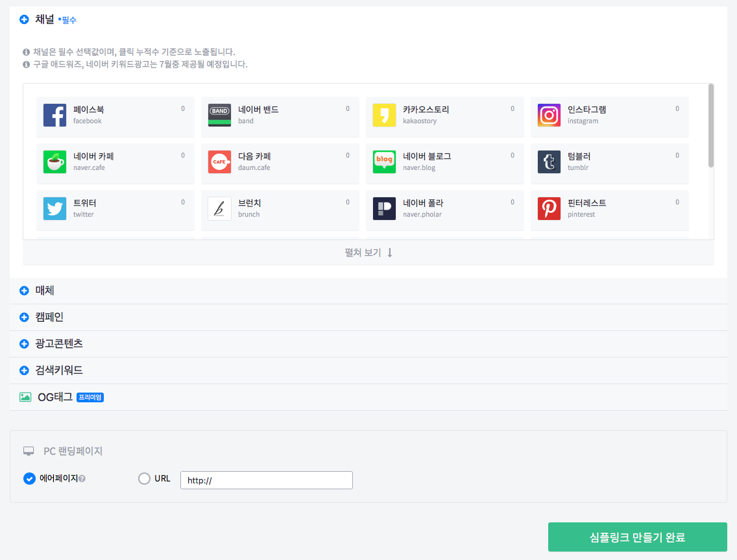
Task: Click the 페이스북 channel name
Action: 89,110
